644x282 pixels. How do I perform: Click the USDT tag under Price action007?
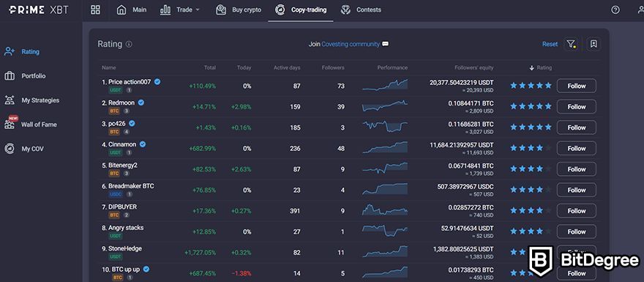(116, 90)
